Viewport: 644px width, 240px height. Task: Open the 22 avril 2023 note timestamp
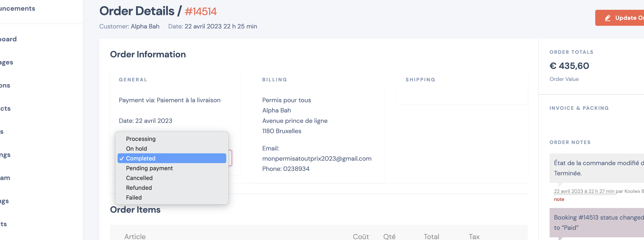point(584,191)
